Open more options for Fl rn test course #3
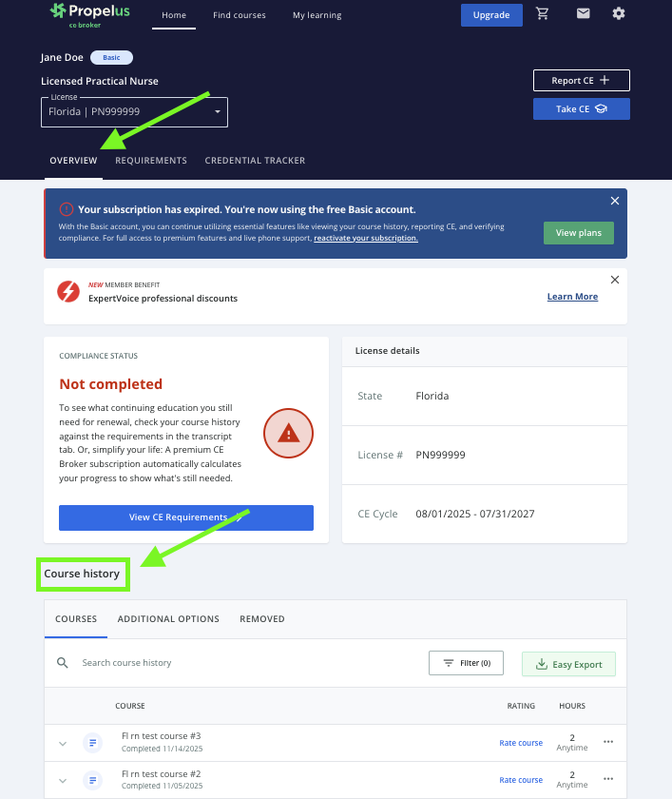Image resolution: width=672 pixels, height=799 pixels. click(x=609, y=742)
